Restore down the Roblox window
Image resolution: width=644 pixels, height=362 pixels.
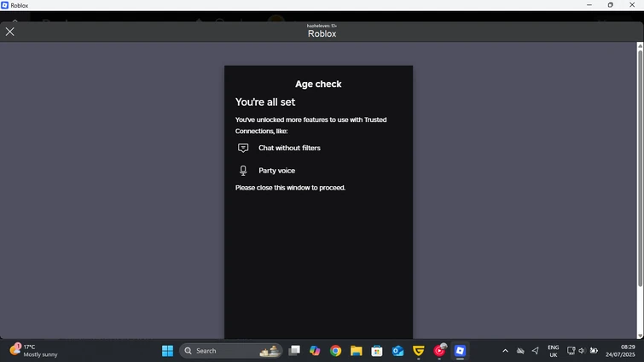coord(611,5)
